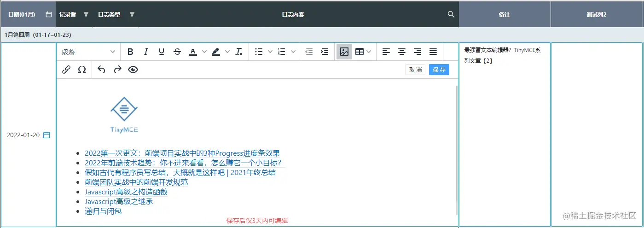Click the empty 测试列2 cell
This screenshot has width=644, height=228.
[597, 134]
